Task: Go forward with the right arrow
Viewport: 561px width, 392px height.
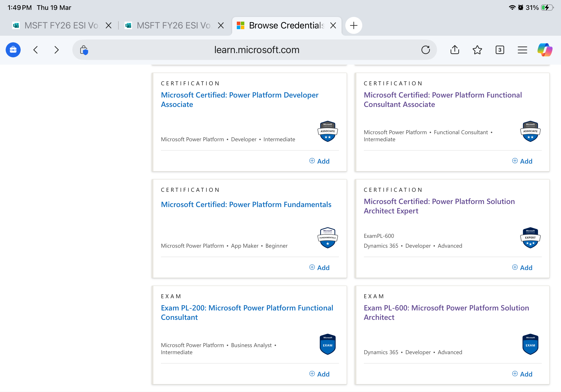Action: coord(56,50)
